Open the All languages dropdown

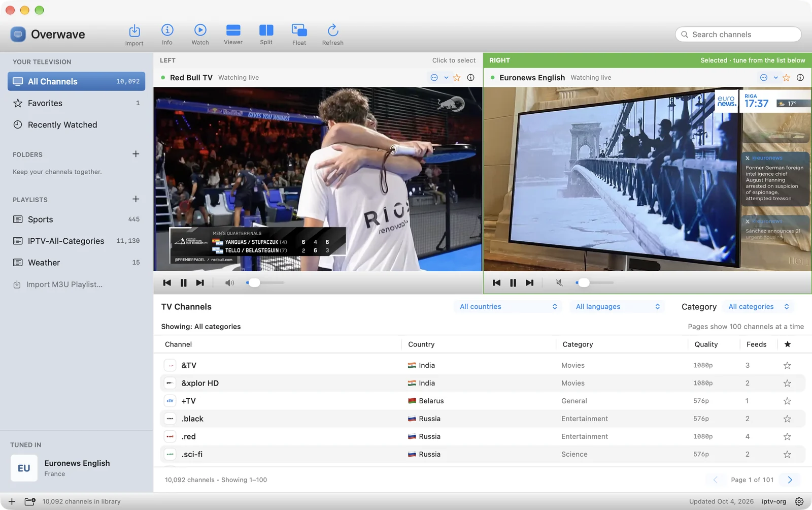click(618, 307)
